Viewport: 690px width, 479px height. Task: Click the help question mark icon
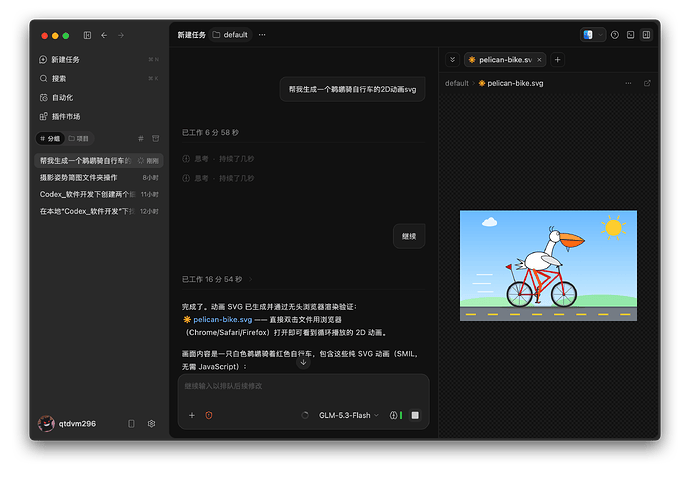[615, 35]
